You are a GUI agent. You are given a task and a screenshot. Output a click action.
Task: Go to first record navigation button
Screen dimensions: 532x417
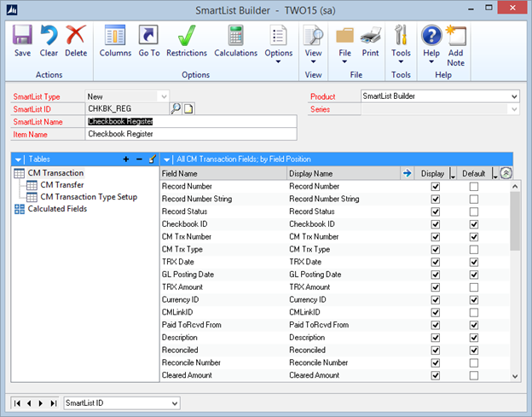click(x=17, y=403)
